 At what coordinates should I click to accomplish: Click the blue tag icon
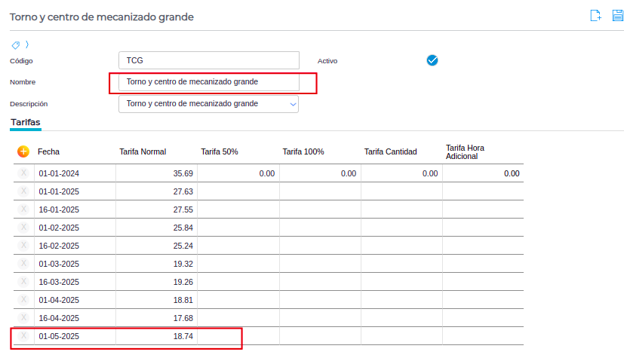[16, 45]
